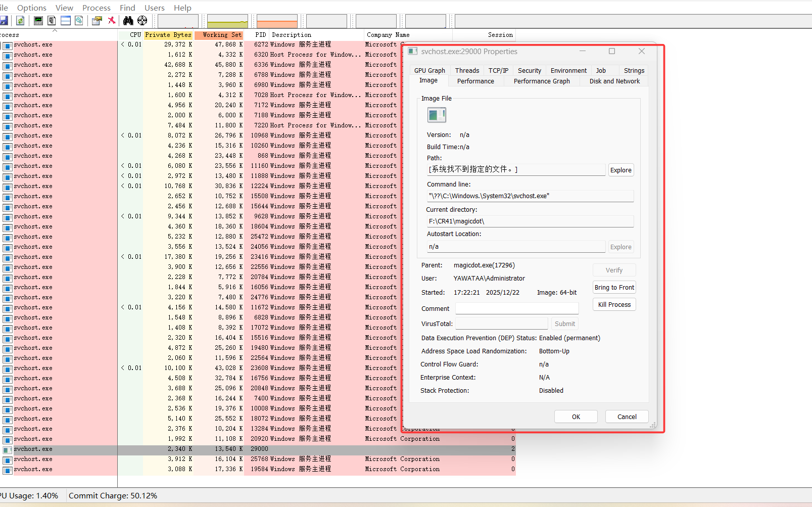Click the olive Commit history mini graph in toolbar

coord(227,21)
